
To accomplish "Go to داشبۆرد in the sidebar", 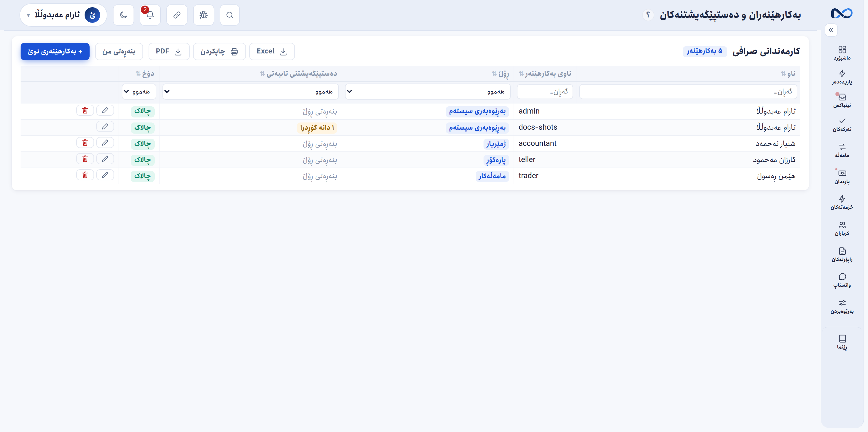I will tap(842, 53).
